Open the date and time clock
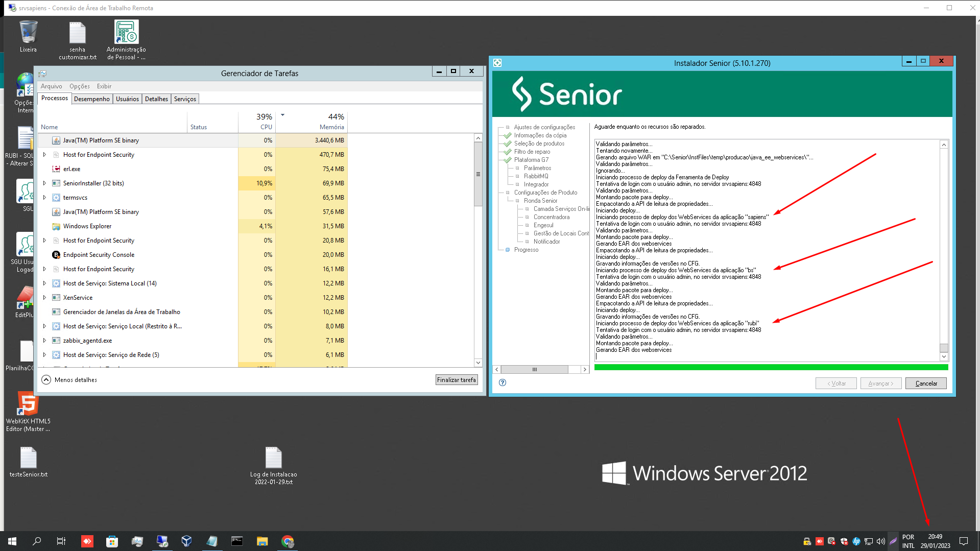 [x=935, y=541]
